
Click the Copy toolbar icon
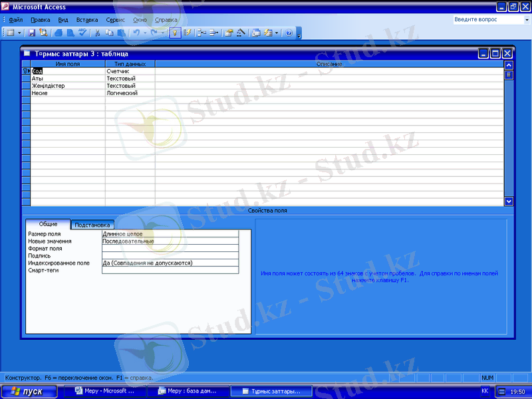pyautogui.click(x=109, y=33)
